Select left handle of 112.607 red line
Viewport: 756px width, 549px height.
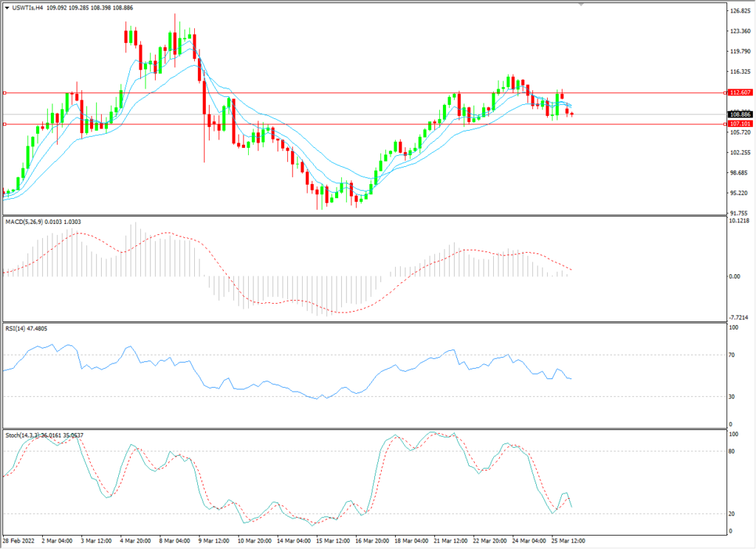pyautogui.click(x=4, y=93)
